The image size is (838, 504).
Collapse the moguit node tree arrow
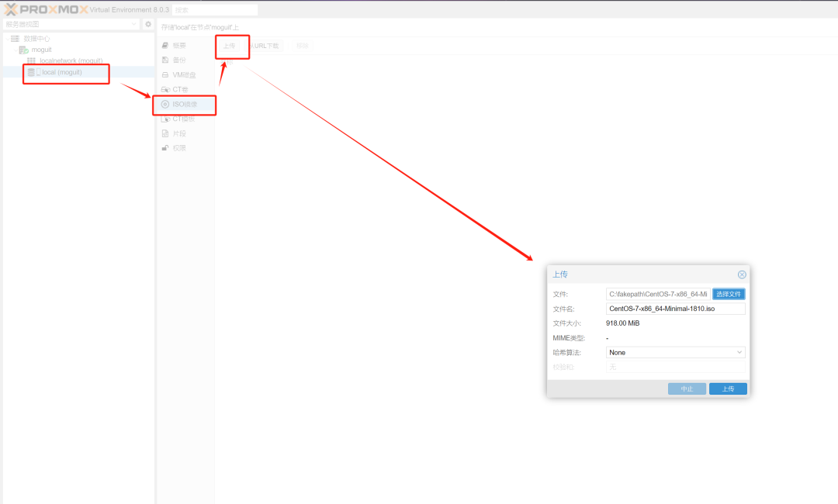coord(15,50)
